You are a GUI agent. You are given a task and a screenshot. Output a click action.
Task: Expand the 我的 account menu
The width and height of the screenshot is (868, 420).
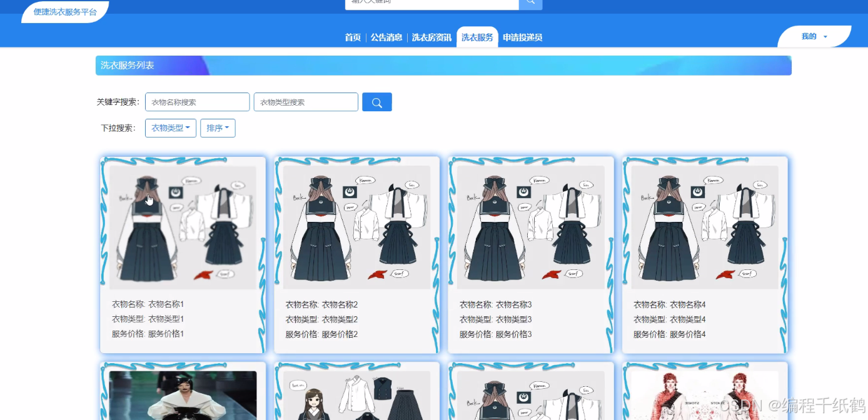coord(814,37)
